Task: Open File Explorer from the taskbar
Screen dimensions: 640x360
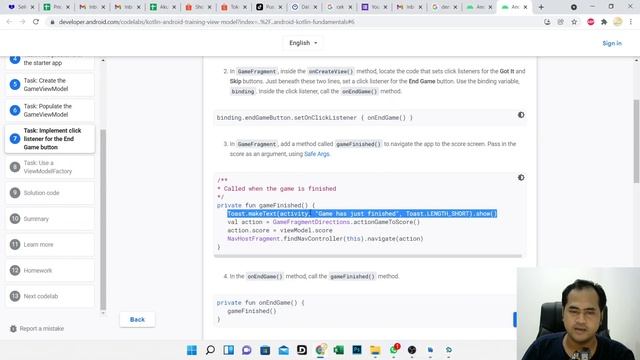Action: click(x=375, y=350)
